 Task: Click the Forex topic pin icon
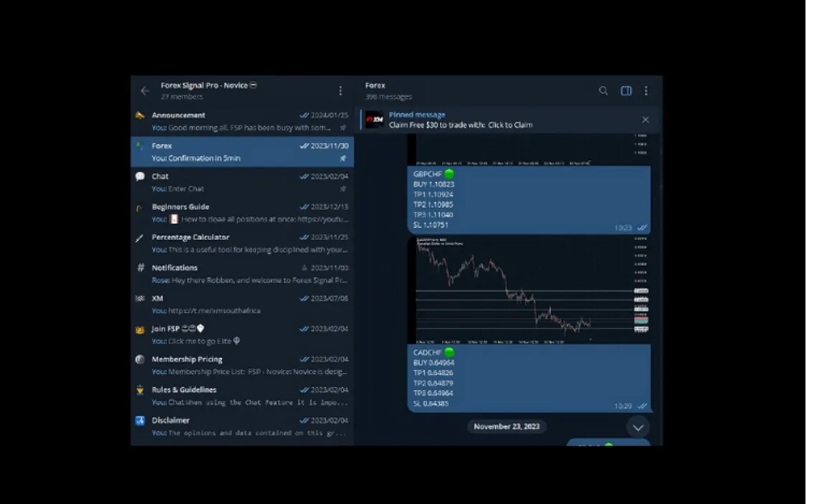(343, 158)
